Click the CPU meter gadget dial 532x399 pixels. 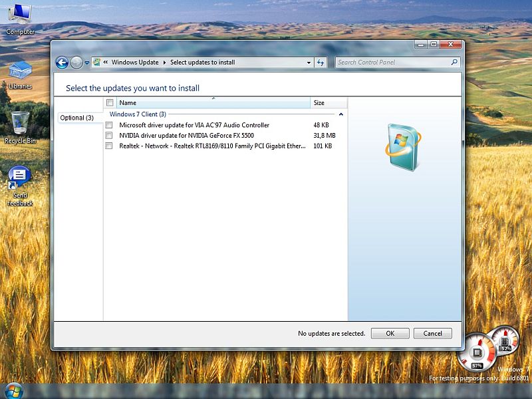(477, 353)
